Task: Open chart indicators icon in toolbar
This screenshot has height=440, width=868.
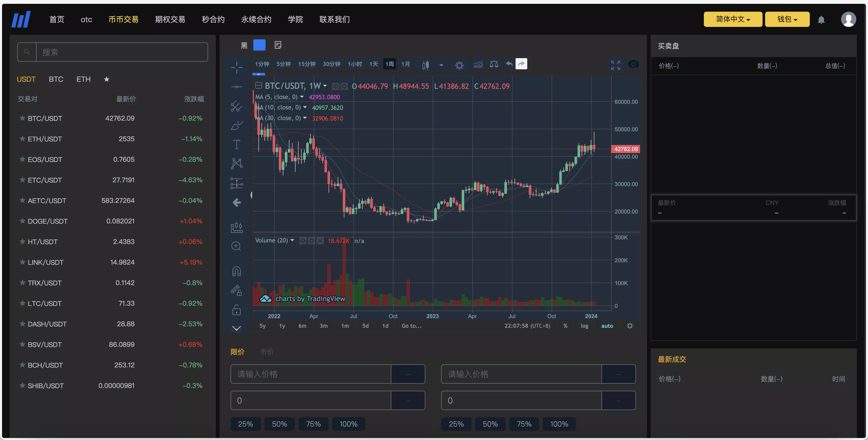Action: coord(478,64)
